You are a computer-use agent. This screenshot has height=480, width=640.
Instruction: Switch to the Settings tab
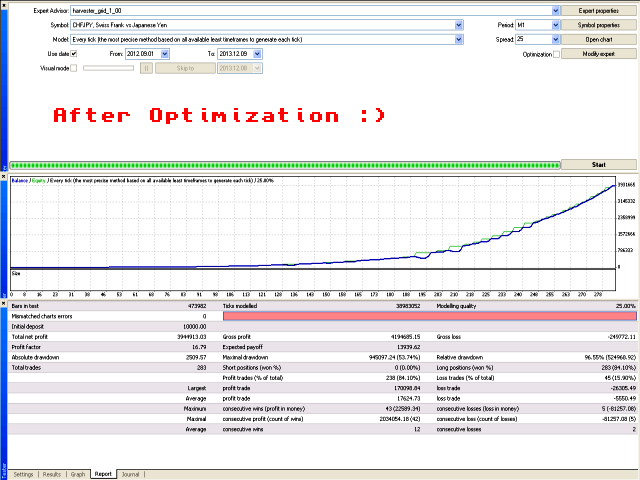(x=23, y=474)
